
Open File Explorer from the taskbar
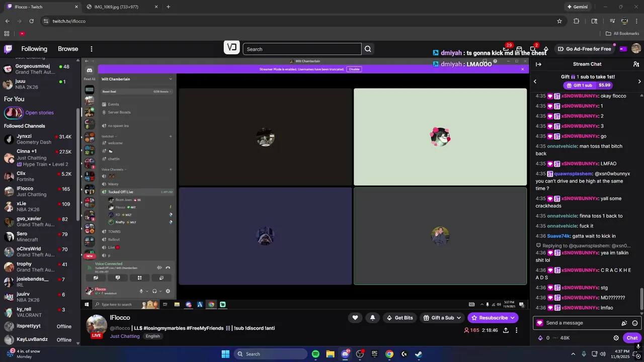pyautogui.click(x=330, y=354)
